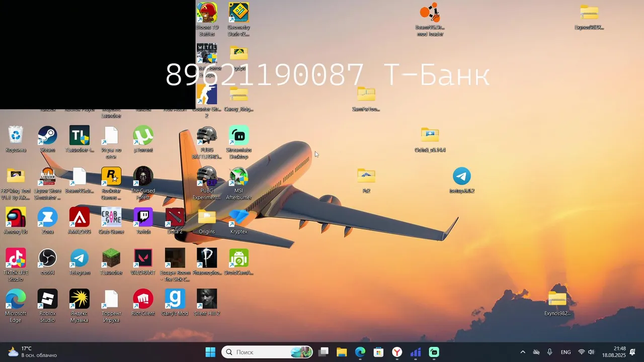Open File Explorer from the taskbar
Image resolution: width=644 pixels, height=362 pixels.
[x=342, y=352]
